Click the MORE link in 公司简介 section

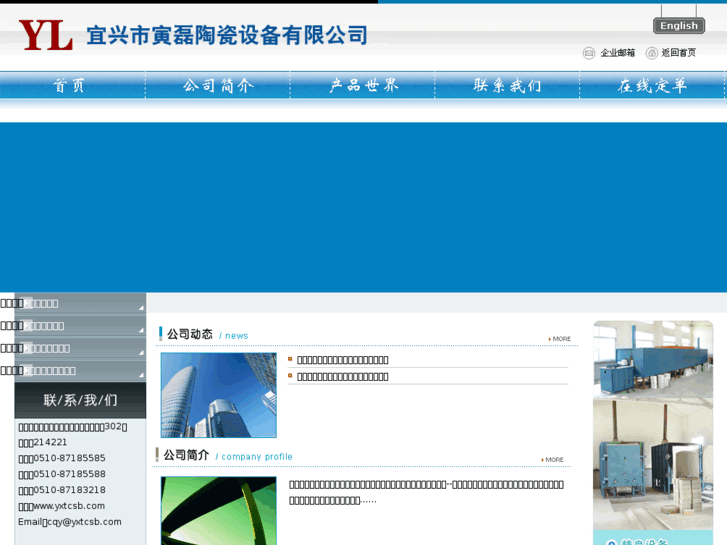pos(552,460)
